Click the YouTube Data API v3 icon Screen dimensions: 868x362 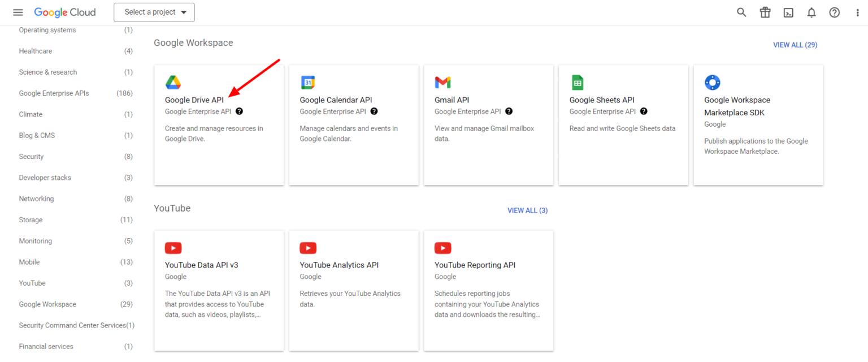click(x=173, y=248)
